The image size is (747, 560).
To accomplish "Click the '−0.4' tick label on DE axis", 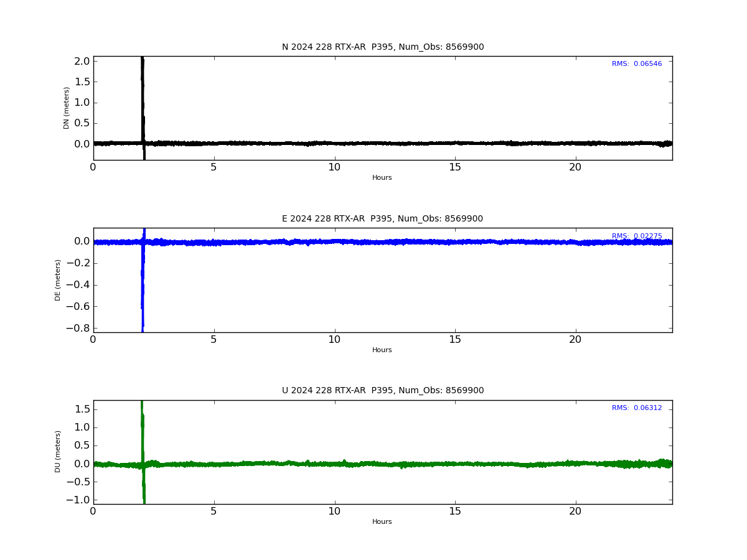I will [78, 285].
